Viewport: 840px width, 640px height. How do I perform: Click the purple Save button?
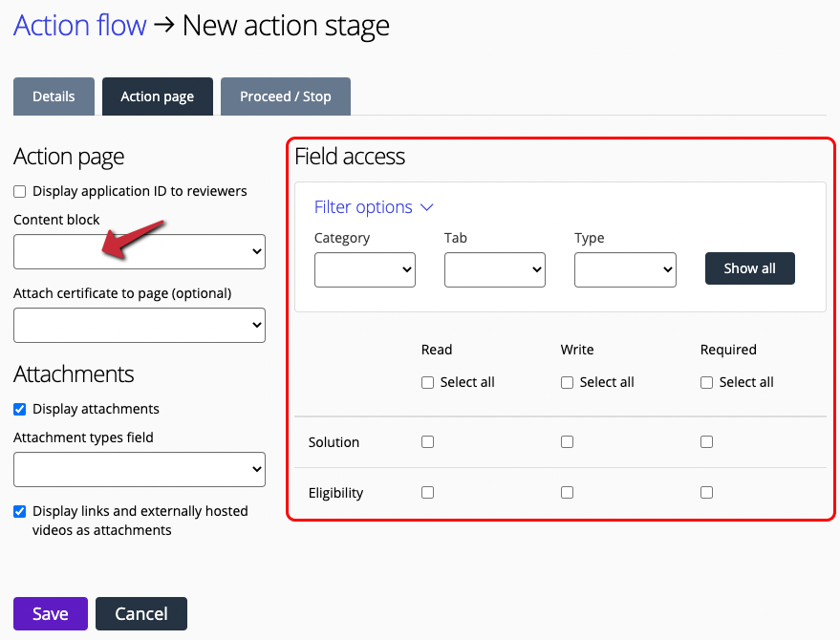(x=51, y=613)
